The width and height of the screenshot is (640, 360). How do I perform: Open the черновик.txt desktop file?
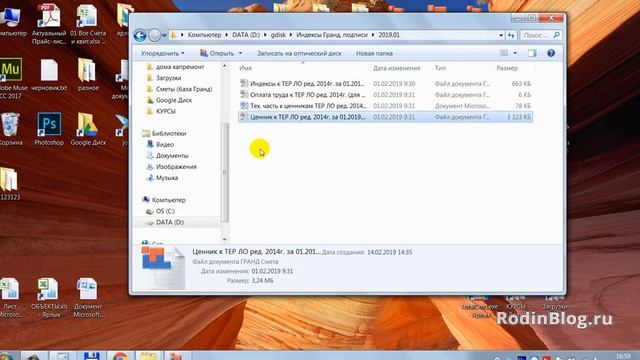click(x=49, y=75)
